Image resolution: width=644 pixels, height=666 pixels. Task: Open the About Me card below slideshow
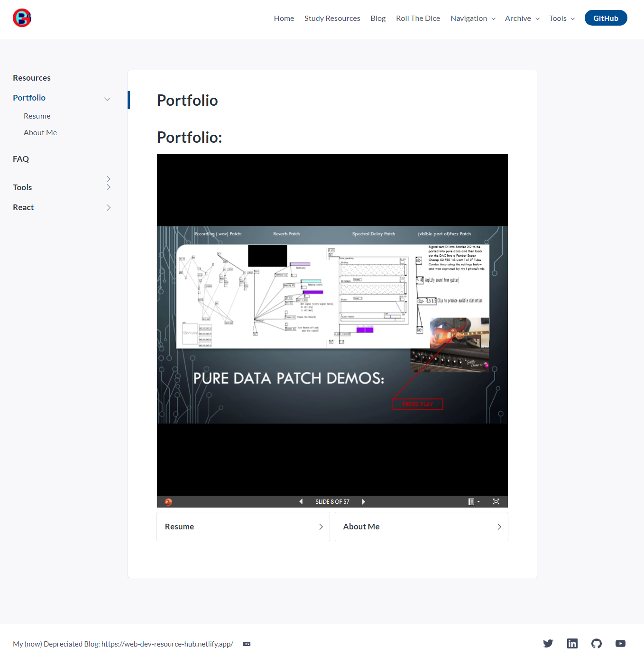422,527
